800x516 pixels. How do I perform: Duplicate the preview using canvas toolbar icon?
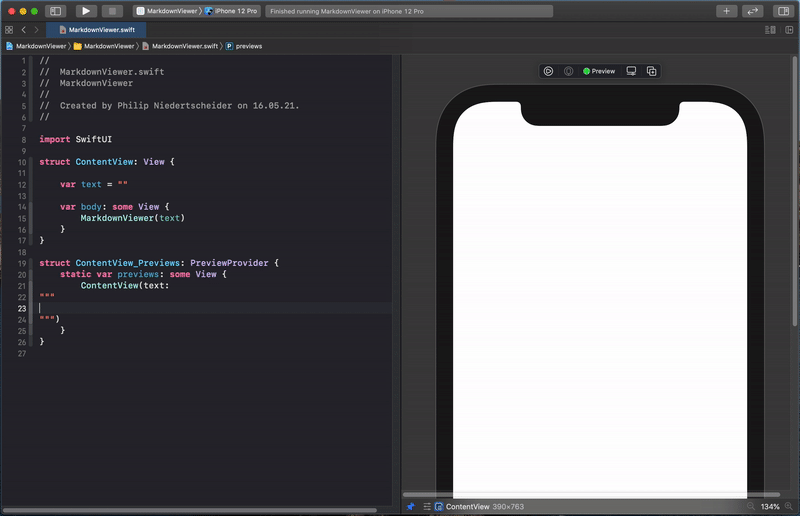[651, 71]
